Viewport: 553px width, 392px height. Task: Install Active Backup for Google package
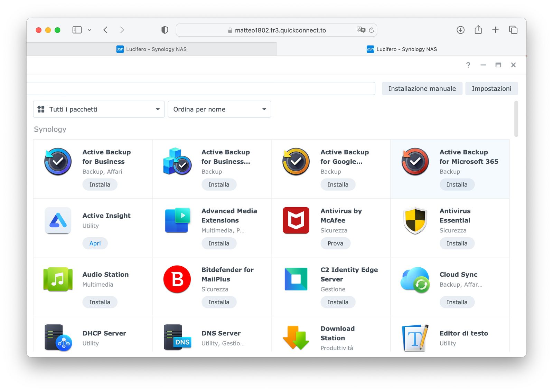pyautogui.click(x=338, y=184)
